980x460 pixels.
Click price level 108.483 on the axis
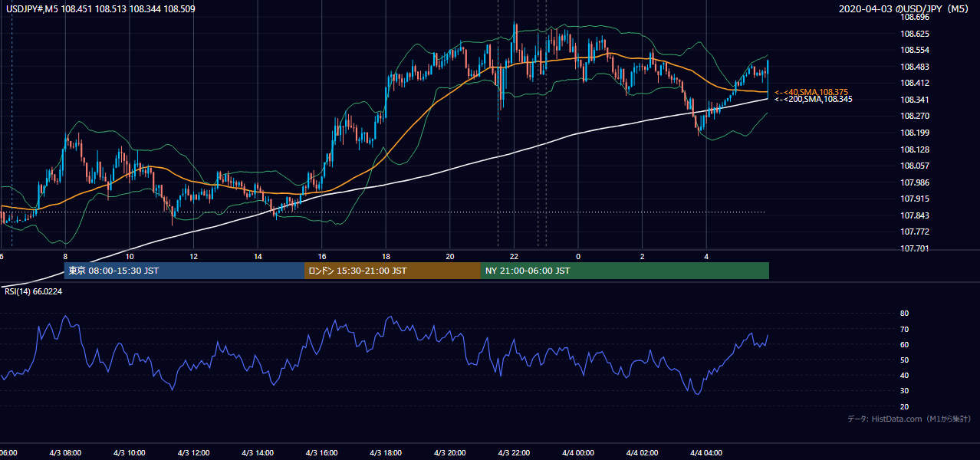pos(915,67)
